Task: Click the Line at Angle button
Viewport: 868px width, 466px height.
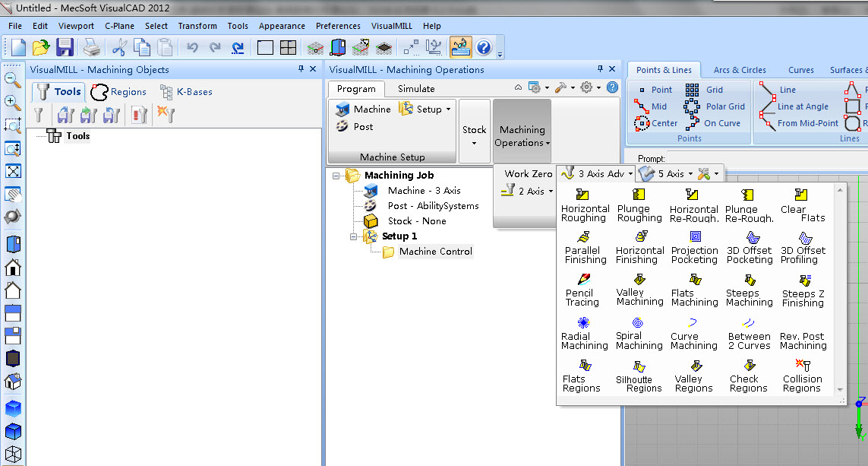Action: point(794,106)
